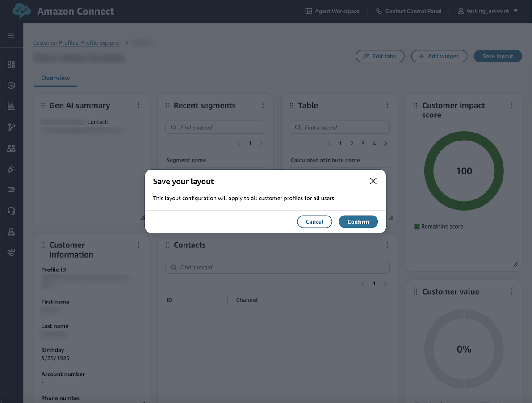Click the headset agent icon in sidebar

click(12, 210)
